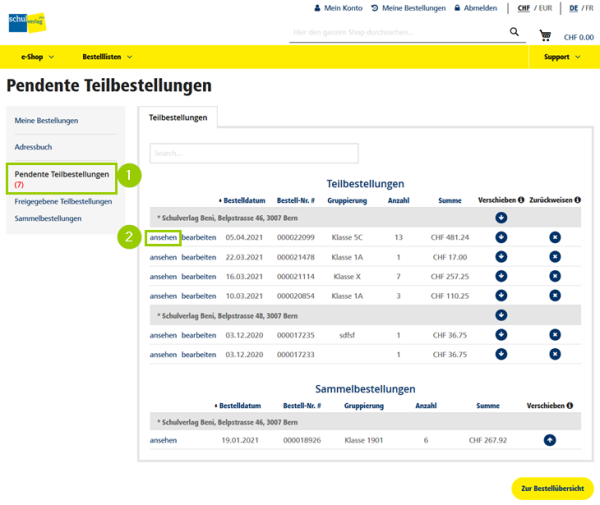
Task: Click ansehen for order 000022099
Action: tap(163, 237)
